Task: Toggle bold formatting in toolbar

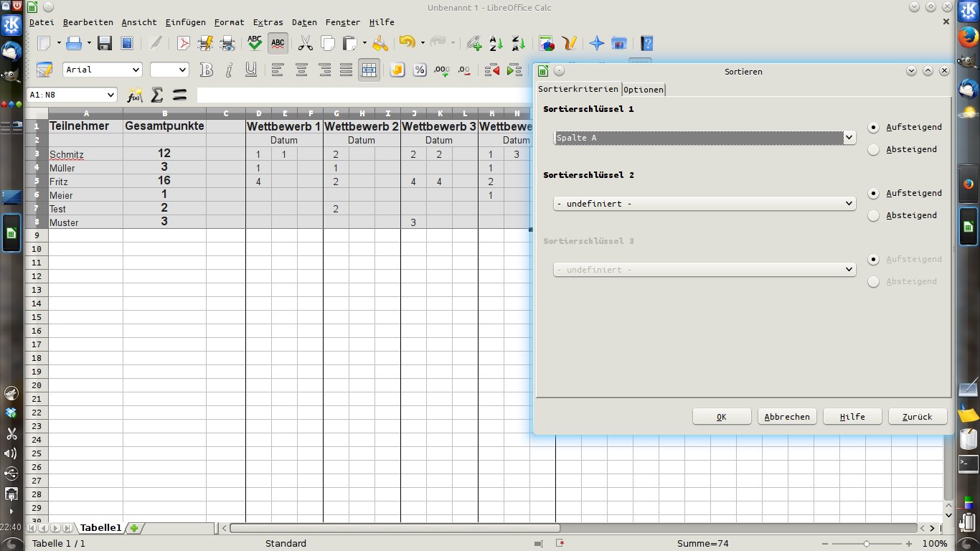Action: tap(207, 70)
